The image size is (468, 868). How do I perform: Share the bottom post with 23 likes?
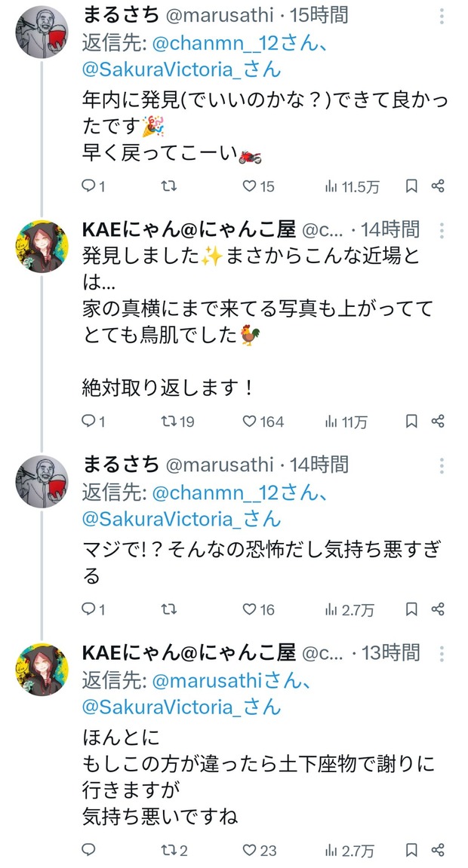pyautogui.click(x=438, y=850)
